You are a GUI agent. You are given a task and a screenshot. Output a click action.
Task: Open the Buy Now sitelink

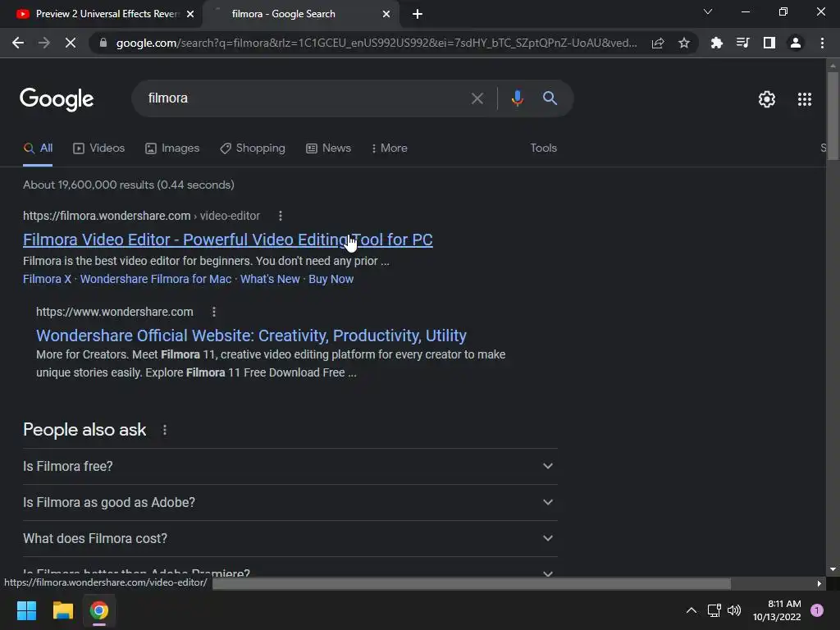(331, 279)
